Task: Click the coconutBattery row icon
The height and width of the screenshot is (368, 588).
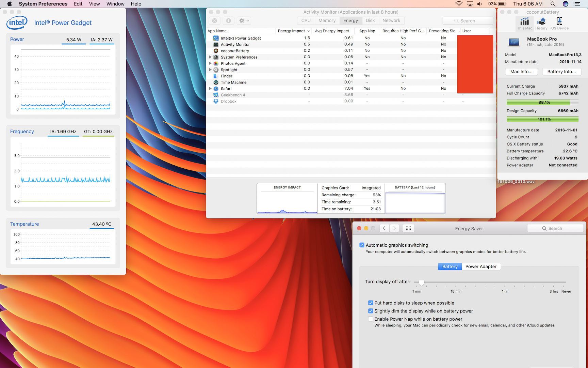Action: point(216,51)
